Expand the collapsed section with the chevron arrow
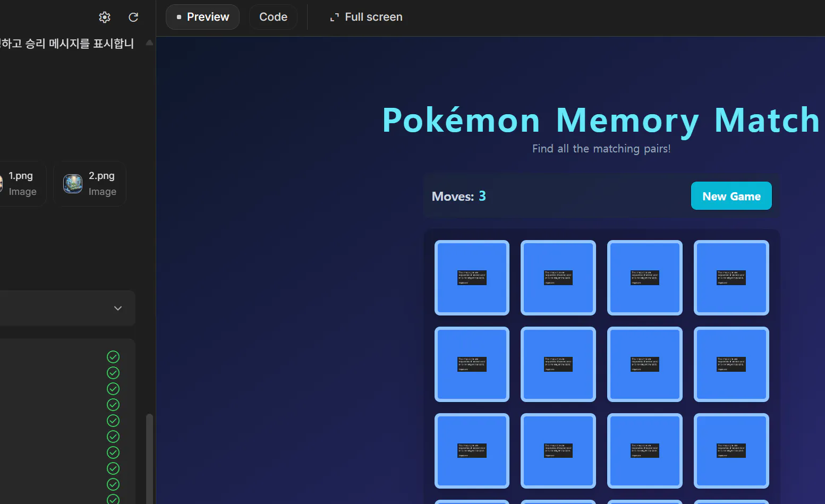Screen dimensions: 825x504 (x=118, y=308)
